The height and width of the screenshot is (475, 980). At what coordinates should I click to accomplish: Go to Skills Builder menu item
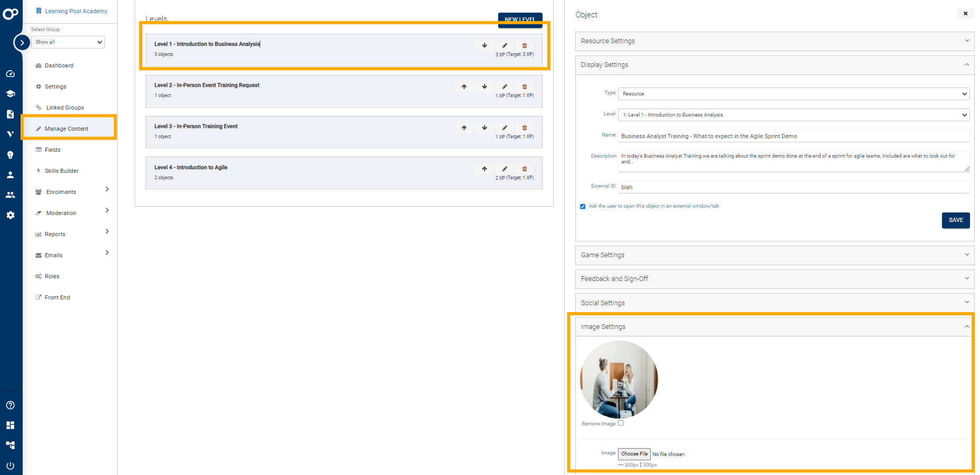click(x=61, y=171)
